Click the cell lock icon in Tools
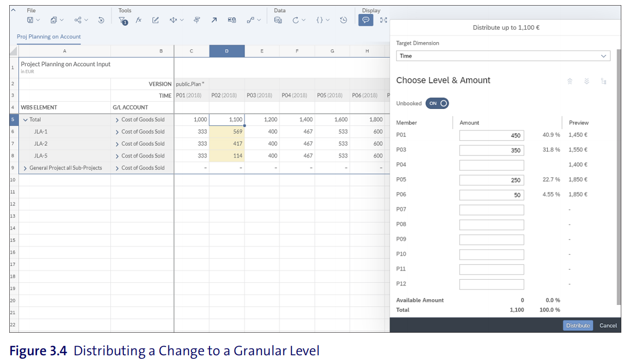 click(x=232, y=21)
